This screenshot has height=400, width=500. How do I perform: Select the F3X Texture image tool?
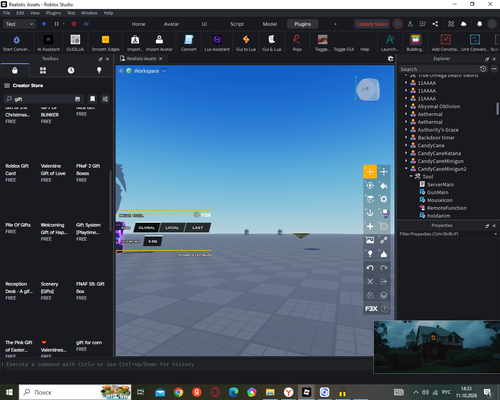370,240
